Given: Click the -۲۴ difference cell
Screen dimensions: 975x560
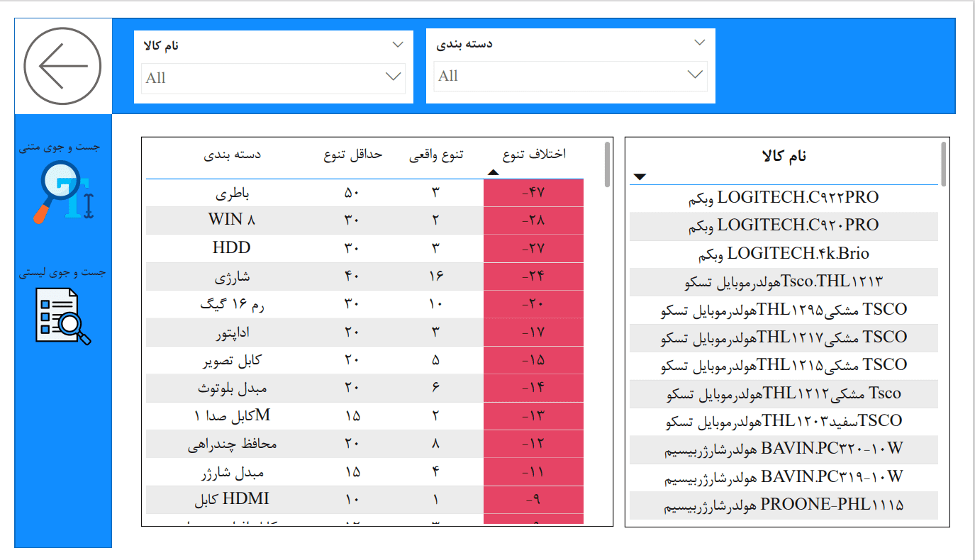Looking at the screenshot, I should click(533, 276).
